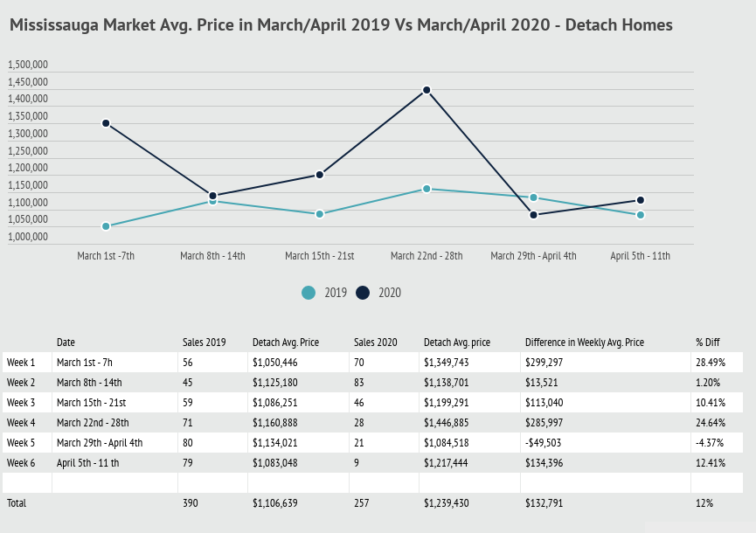Click the 28.49% cell
This screenshot has width=756, height=533.
point(711,363)
